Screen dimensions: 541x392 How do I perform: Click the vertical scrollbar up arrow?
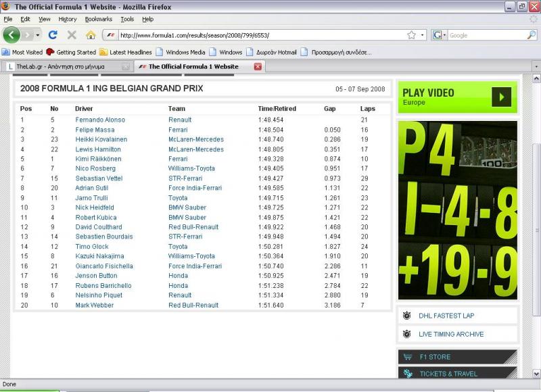click(536, 78)
